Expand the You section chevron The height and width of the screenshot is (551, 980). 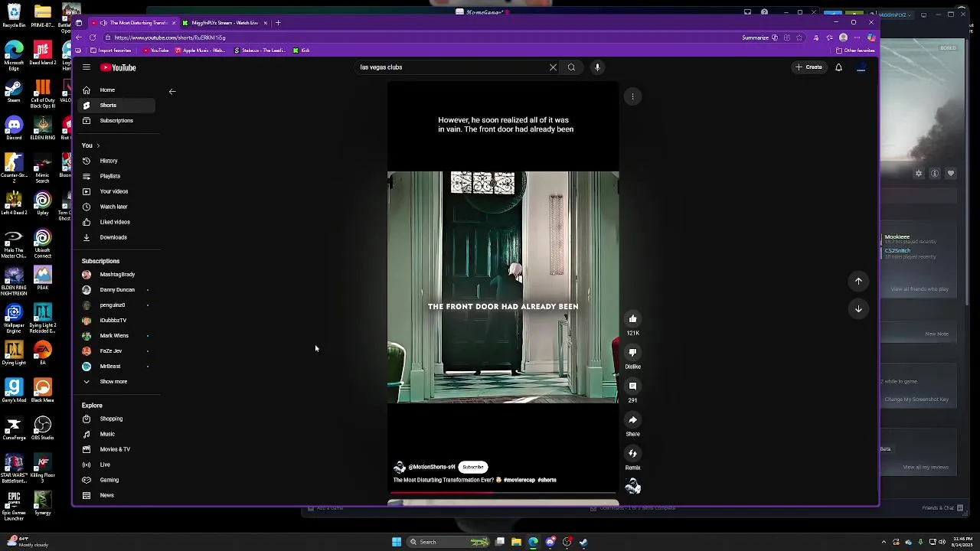(x=98, y=145)
